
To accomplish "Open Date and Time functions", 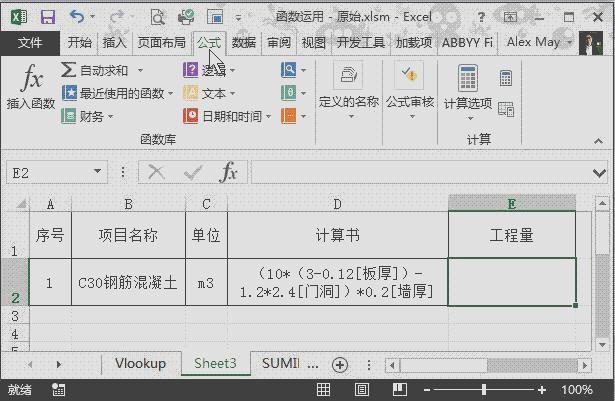I will pyautogui.click(x=227, y=116).
